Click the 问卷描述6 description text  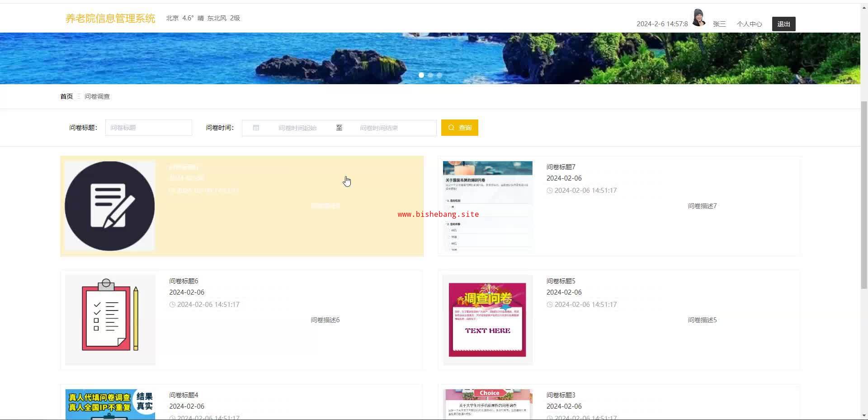coord(325,320)
